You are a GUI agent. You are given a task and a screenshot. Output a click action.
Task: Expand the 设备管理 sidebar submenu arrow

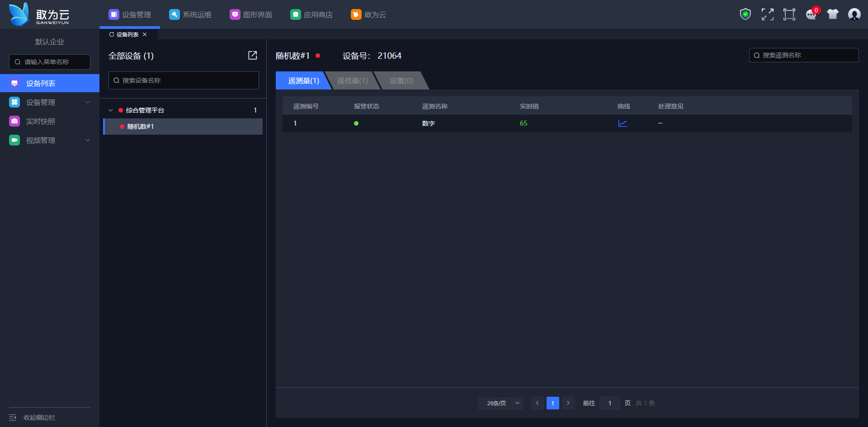[x=88, y=102]
